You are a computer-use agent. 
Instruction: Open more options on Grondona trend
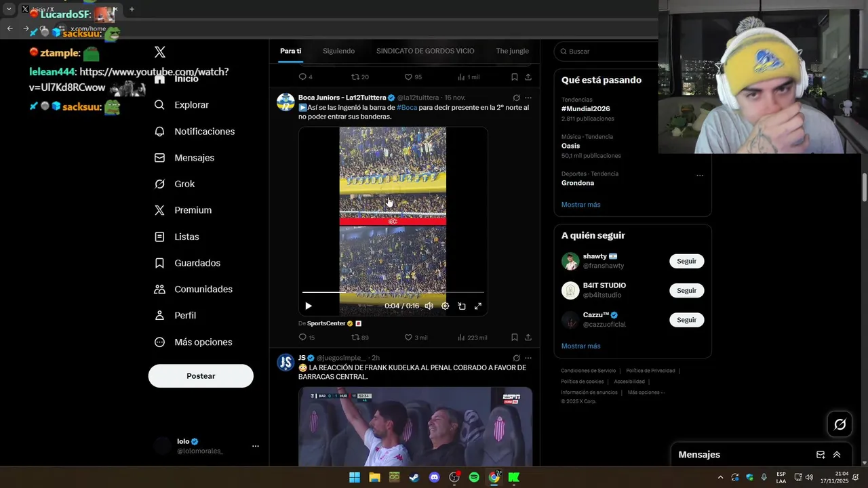(700, 176)
